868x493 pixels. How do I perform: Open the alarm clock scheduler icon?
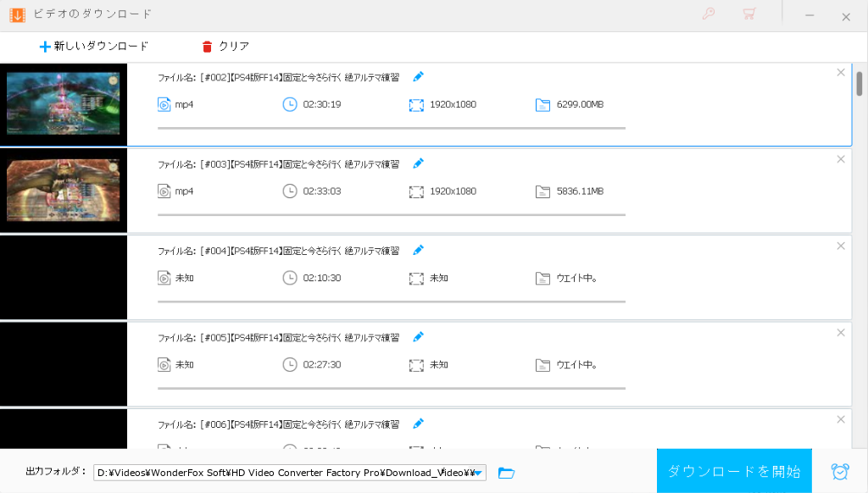pos(840,472)
